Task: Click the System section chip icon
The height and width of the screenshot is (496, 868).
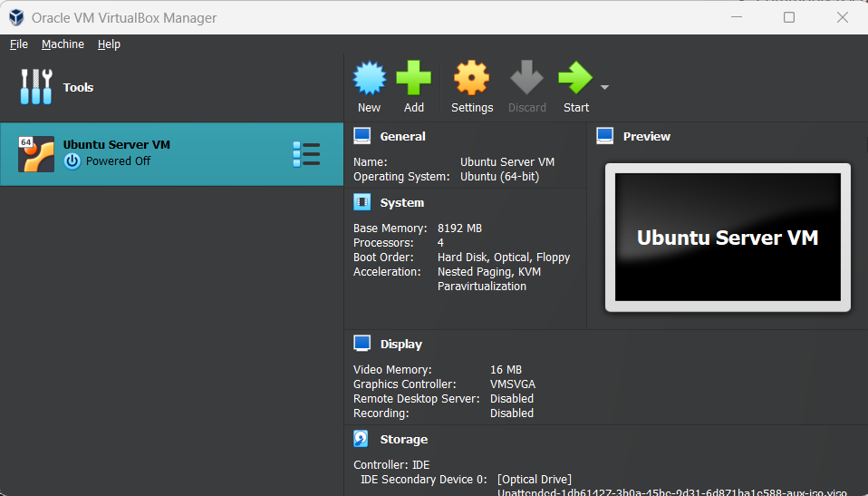Action: click(x=362, y=202)
